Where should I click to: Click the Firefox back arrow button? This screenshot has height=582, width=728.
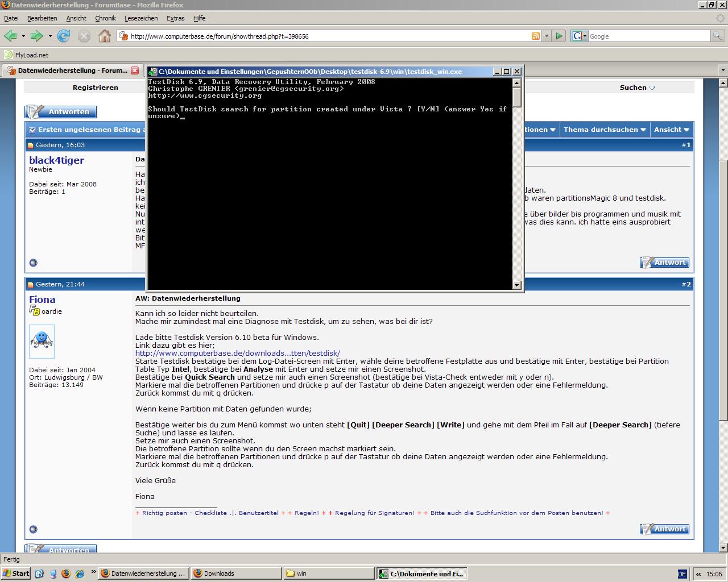10,36
